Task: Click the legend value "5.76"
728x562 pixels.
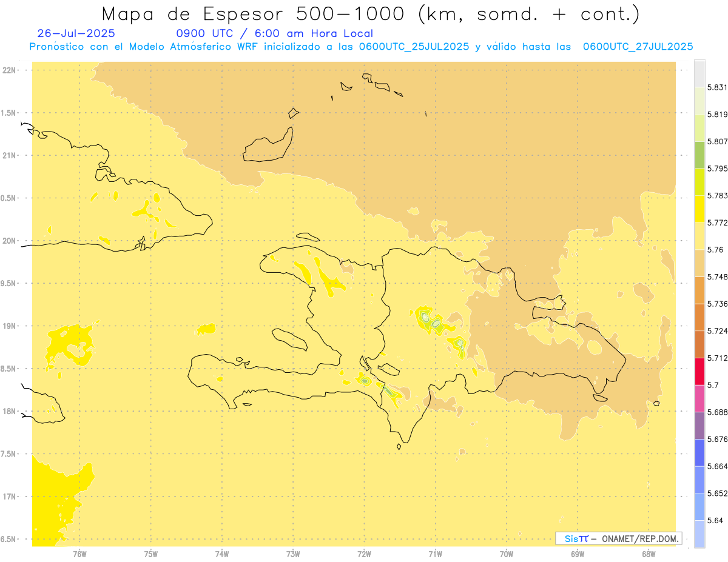Action: click(x=715, y=250)
